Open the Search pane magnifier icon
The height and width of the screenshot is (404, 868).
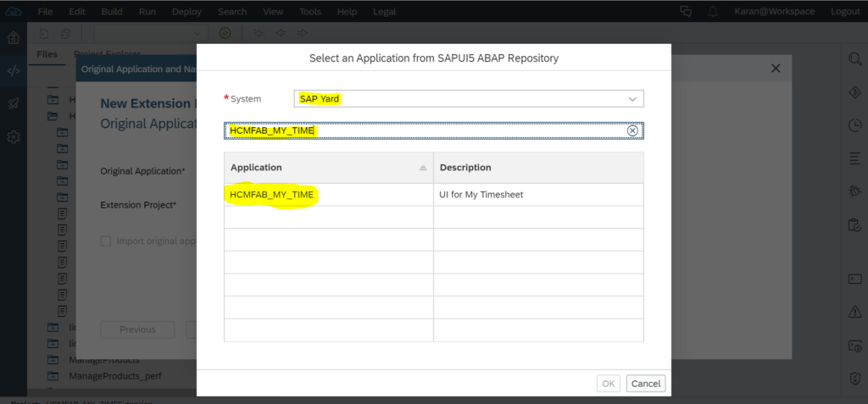coord(854,58)
